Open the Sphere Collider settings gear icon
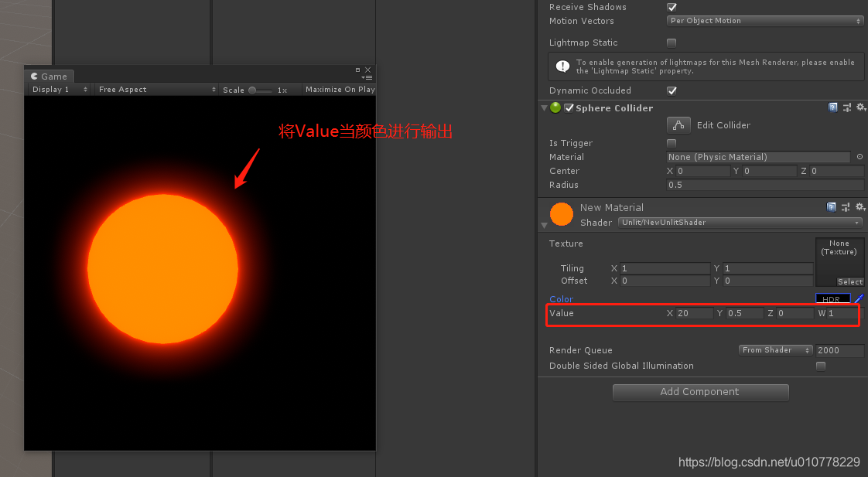The image size is (868, 477). (861, 107)
